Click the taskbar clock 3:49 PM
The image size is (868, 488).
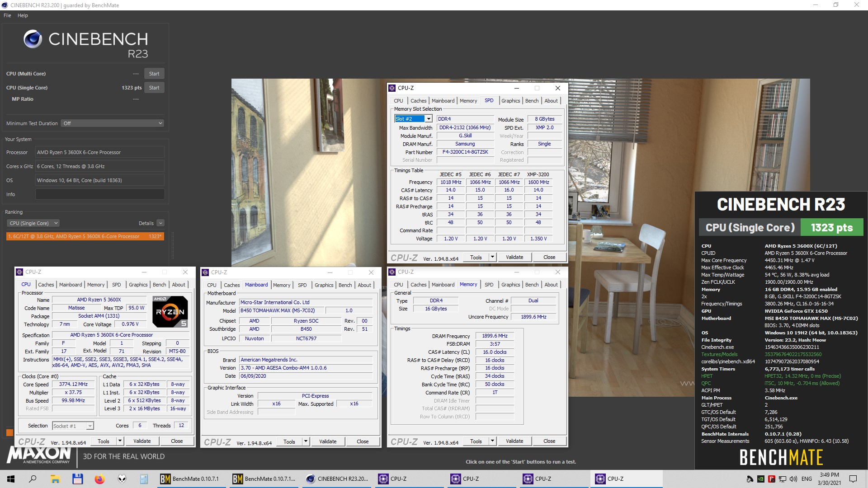tap(829, 475)
